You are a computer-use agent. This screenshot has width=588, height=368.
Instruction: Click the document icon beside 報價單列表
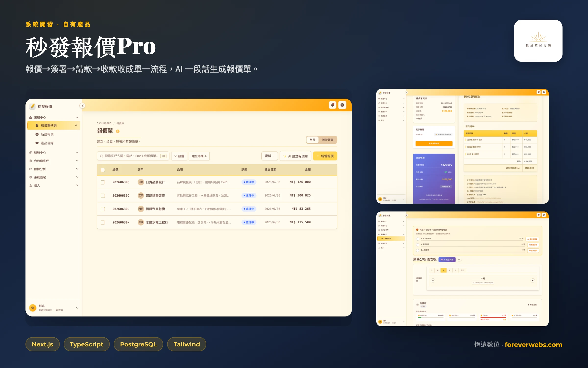[37, 125]
